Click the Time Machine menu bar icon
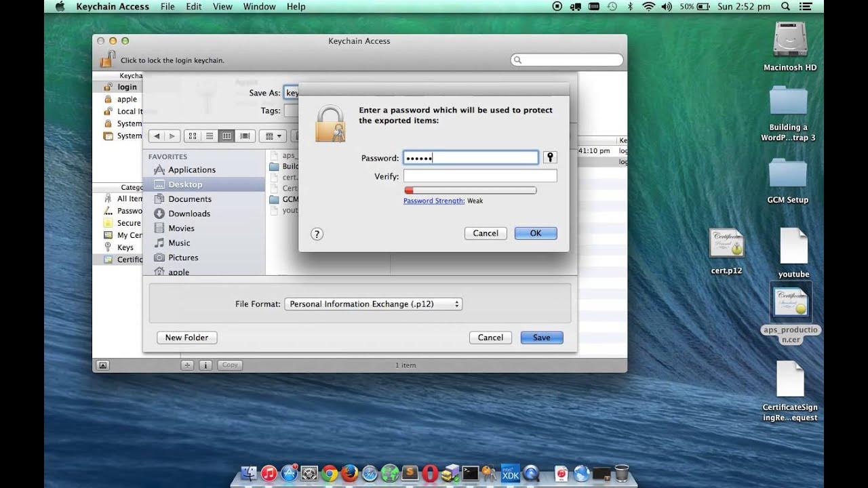Screen dimensions: 868x488 612,7
